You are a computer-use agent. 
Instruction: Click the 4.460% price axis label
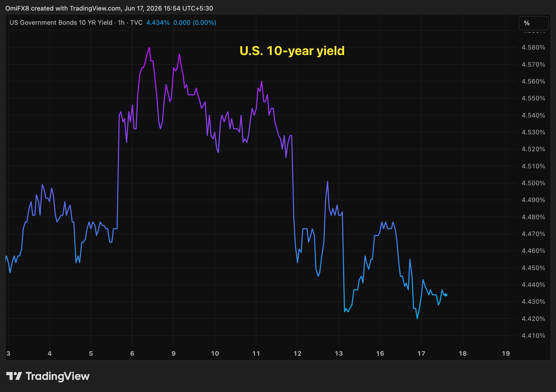tap(533, 251)
